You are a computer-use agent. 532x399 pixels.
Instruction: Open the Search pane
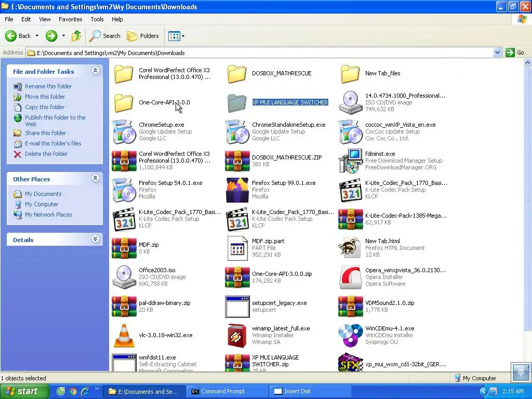104,36
